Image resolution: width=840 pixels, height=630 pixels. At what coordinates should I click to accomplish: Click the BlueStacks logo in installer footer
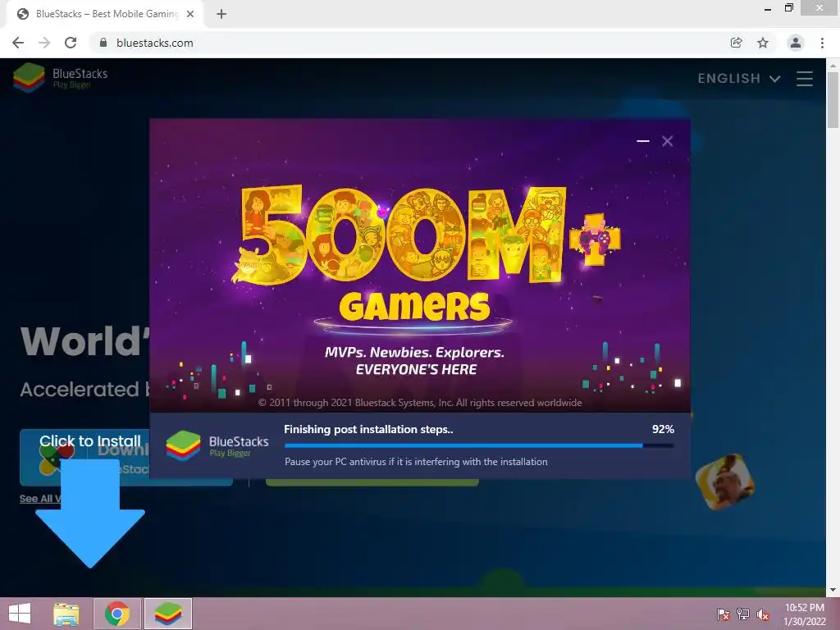click(217, 445)
